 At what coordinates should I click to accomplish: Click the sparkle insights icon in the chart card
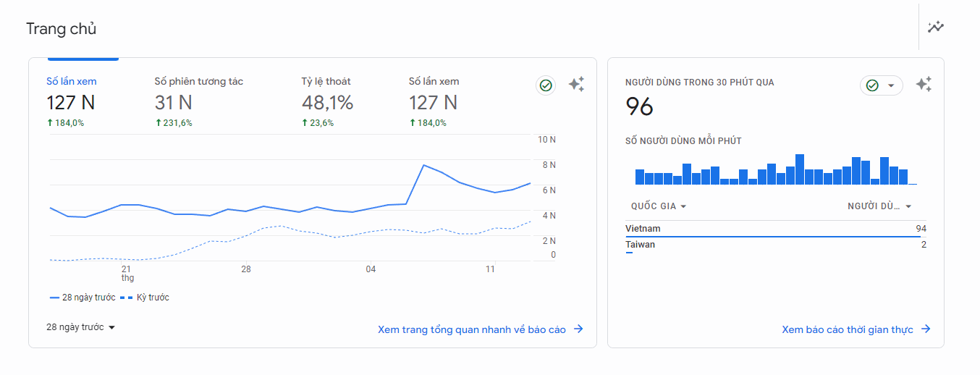(576, 85)
